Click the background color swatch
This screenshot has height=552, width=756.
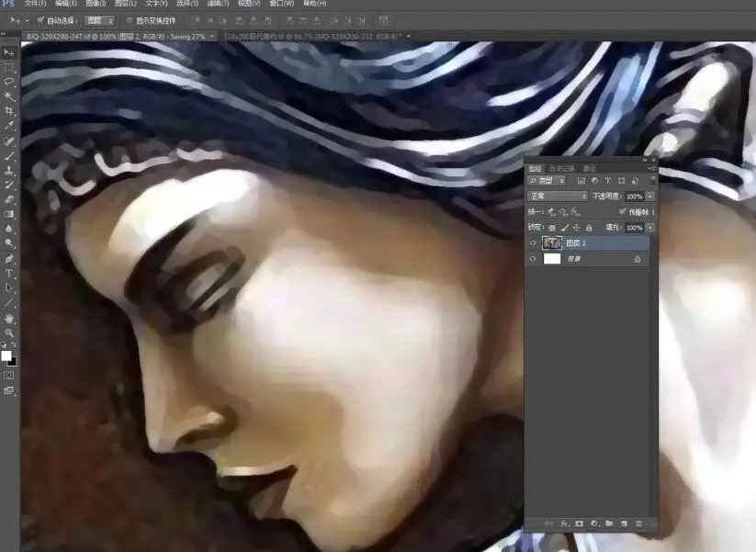point(13,363)
